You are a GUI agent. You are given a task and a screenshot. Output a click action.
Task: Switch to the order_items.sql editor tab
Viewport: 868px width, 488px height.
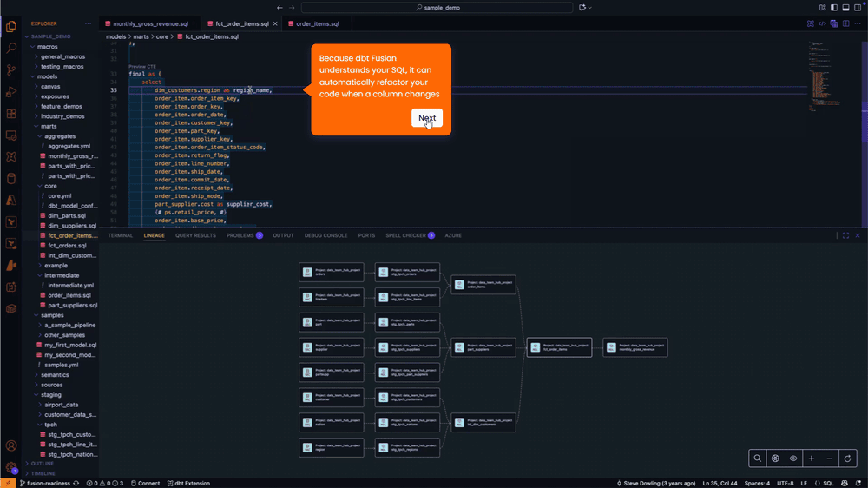[317, 24]
